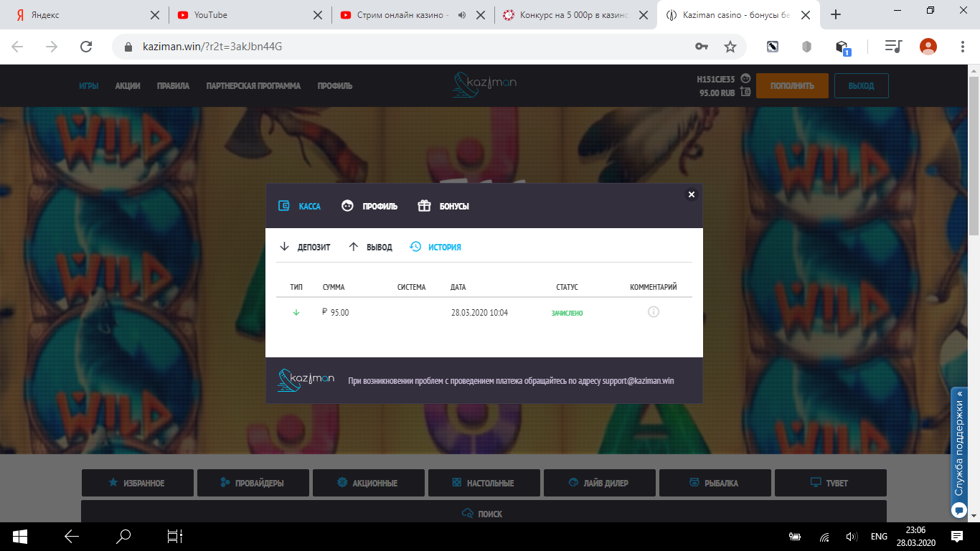This screenshot has height=551, width=980.
Task: Open the Акции menu item
Action: coord(128,85)
